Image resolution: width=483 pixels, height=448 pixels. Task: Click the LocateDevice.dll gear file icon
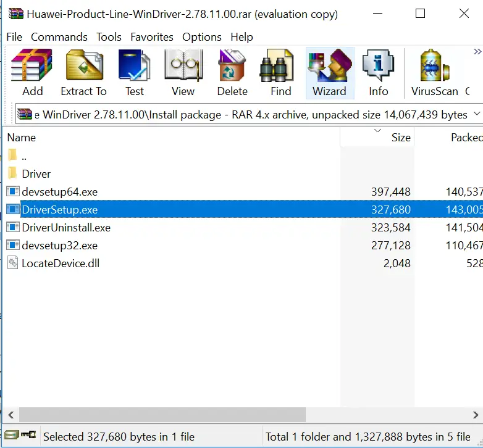[x=12, y=263]
